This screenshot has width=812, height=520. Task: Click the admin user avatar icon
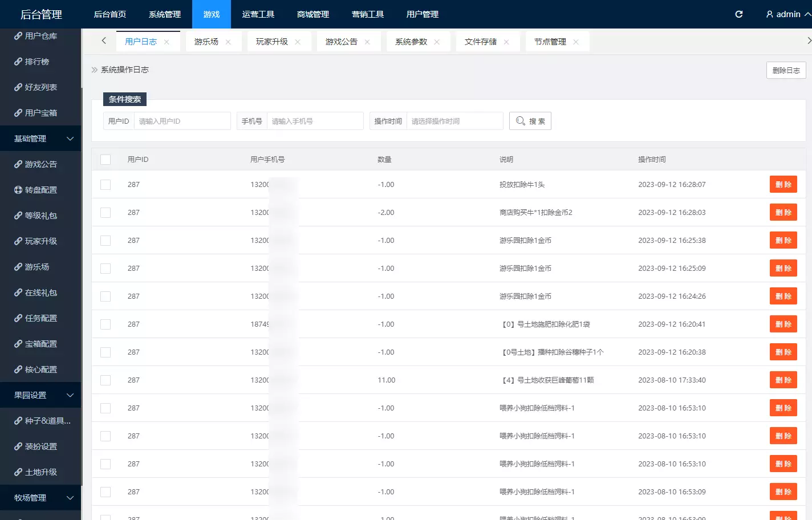click(x=769, y=14)
